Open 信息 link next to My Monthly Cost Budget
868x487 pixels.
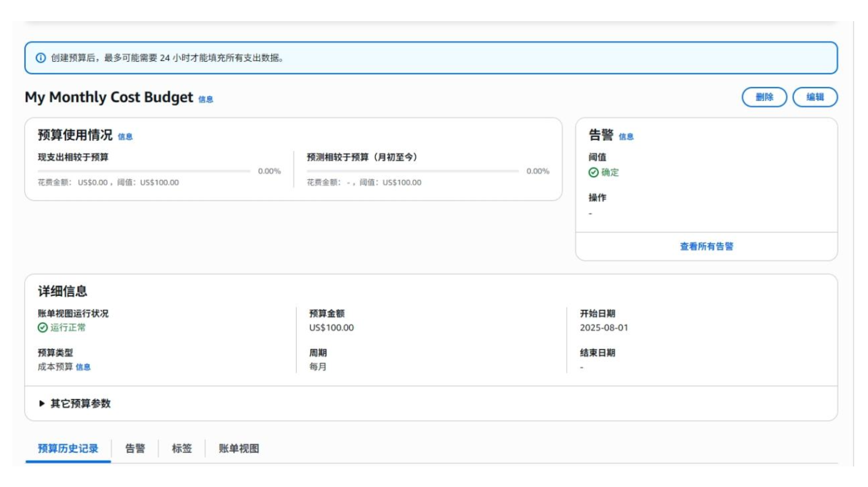206,100
